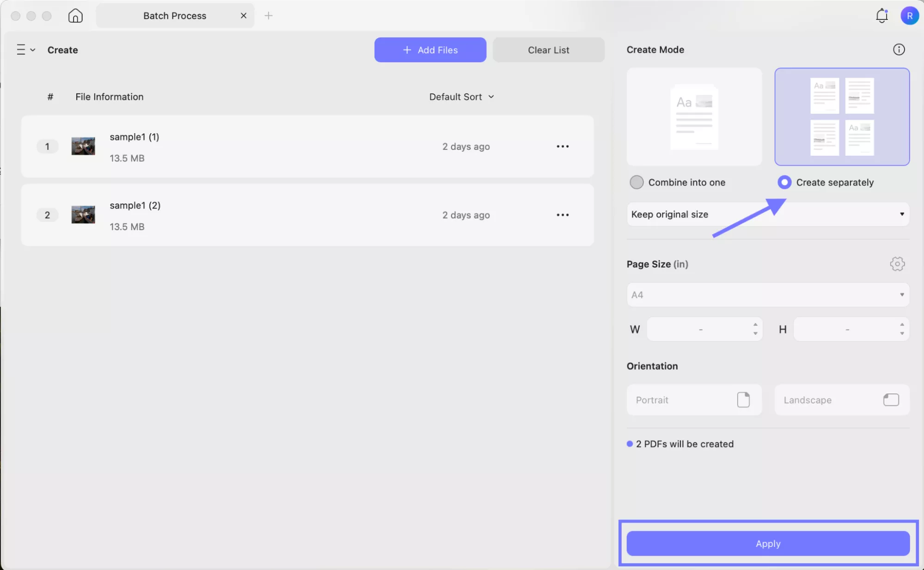Open notifications via the bell icon
The width and height of the screenshot is (924, 570).
pos(881,15)
